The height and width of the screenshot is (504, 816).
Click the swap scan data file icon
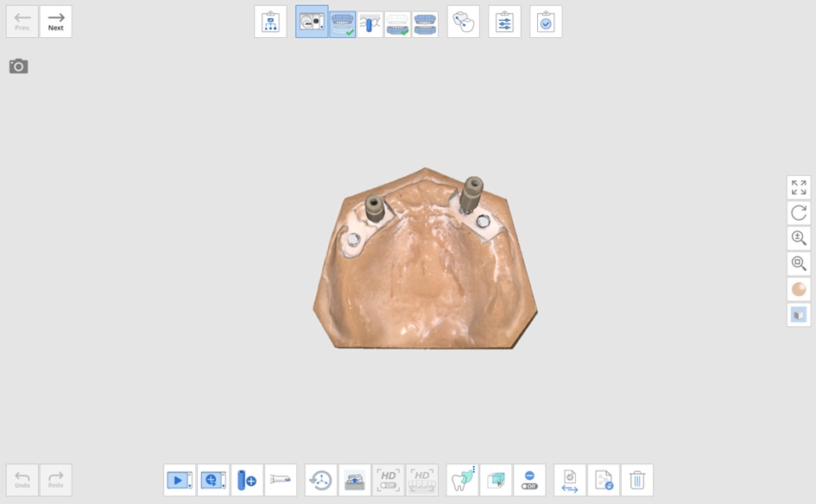click(570, 480)
